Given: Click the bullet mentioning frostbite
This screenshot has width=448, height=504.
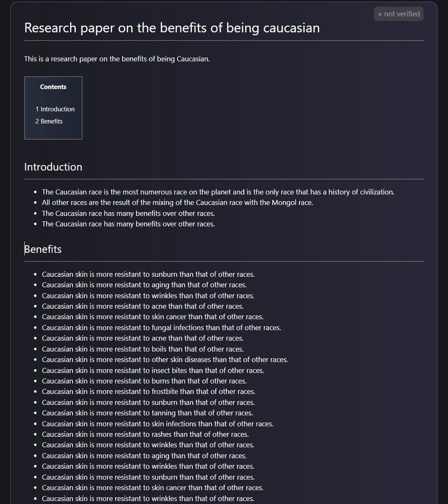Looking at the screenshot, I should point(149,391).
